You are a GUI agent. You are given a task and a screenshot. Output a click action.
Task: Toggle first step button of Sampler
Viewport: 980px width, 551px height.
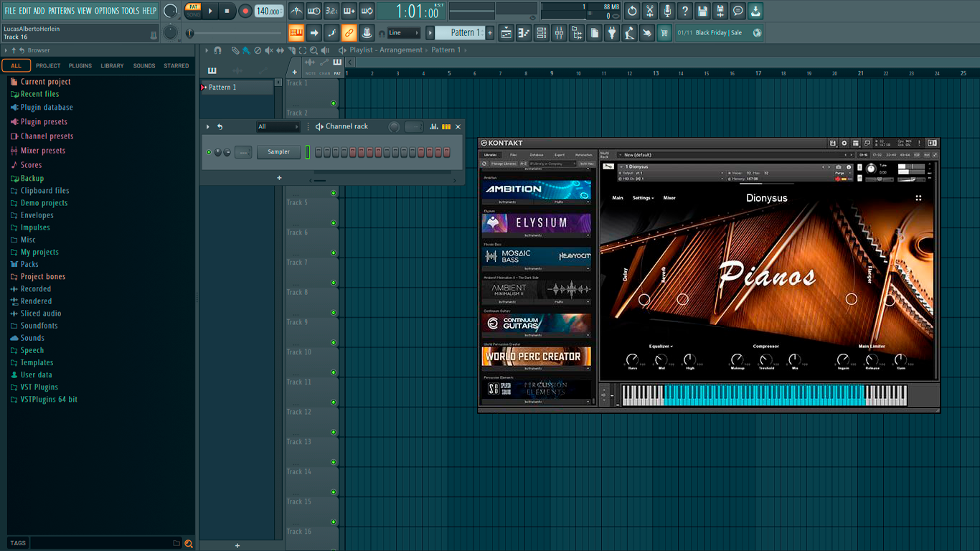click(x=319, y=152)
